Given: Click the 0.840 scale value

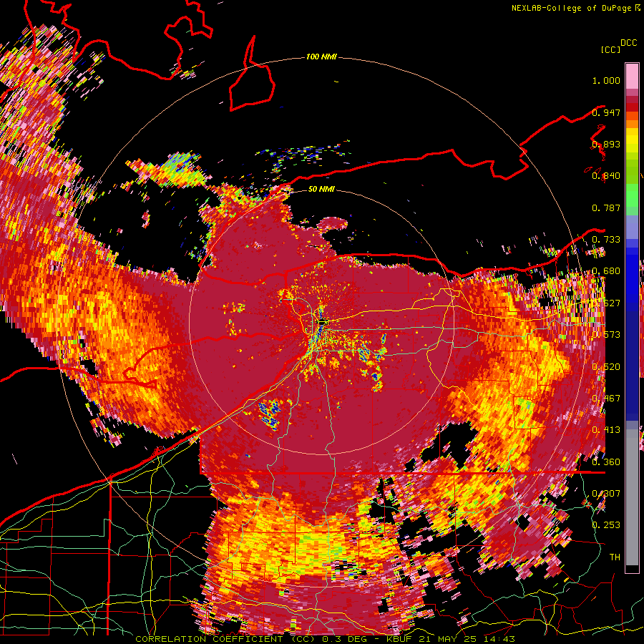Looking at the screenshot, I should click(606, 176).
